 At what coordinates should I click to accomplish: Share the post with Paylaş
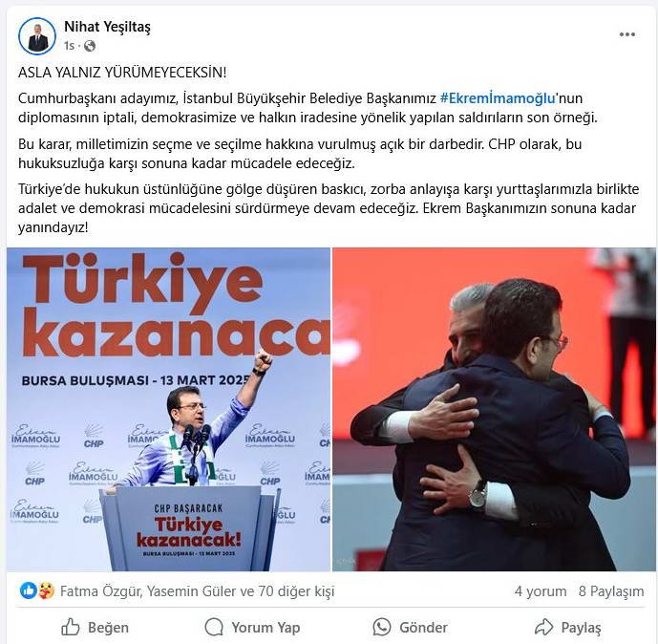(568, 627)
